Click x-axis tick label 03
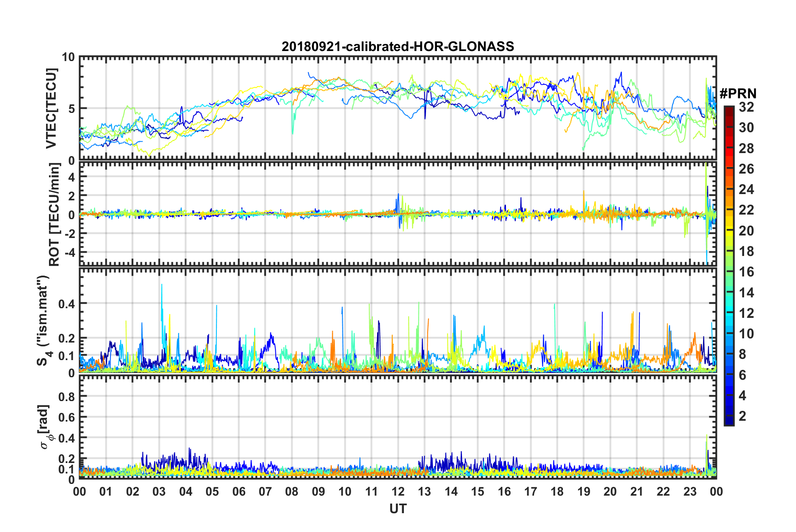 tap(159, 491)
